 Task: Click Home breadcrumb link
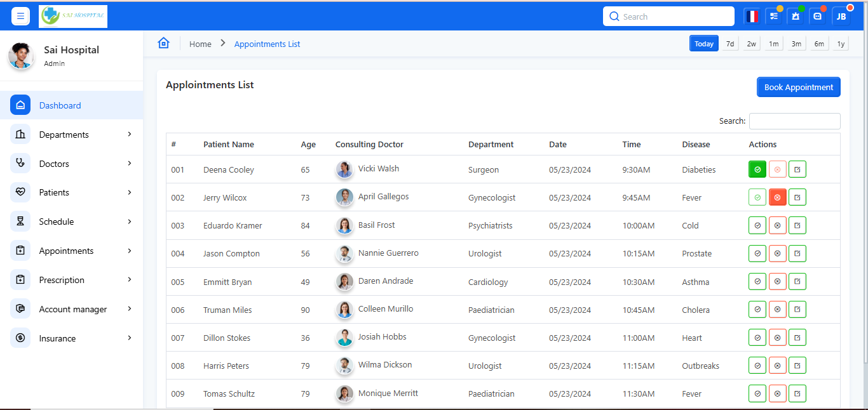pyautogui.click(x=200, y=44)
